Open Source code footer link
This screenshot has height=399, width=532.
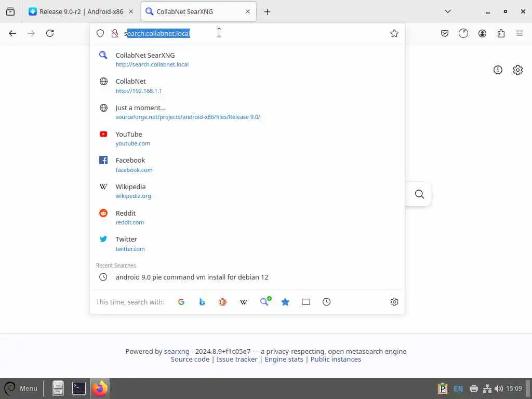[190, 360]
